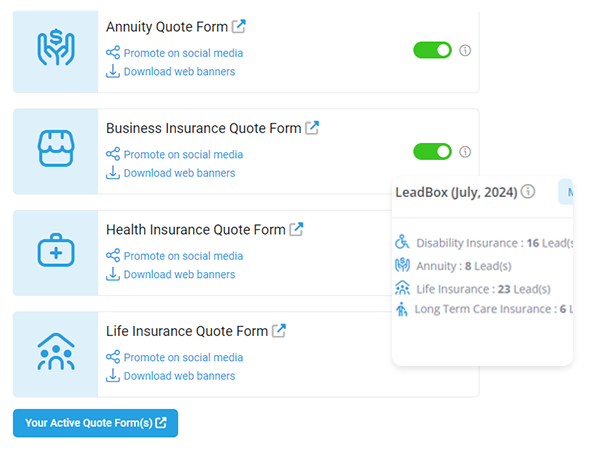Click the Annuity Quote Form title
596x454 pixels.
pyautogui.click(x=167, y=27)
